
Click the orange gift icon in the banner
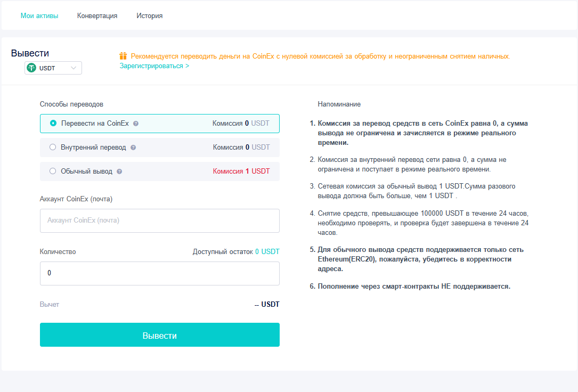coord(123,56)
